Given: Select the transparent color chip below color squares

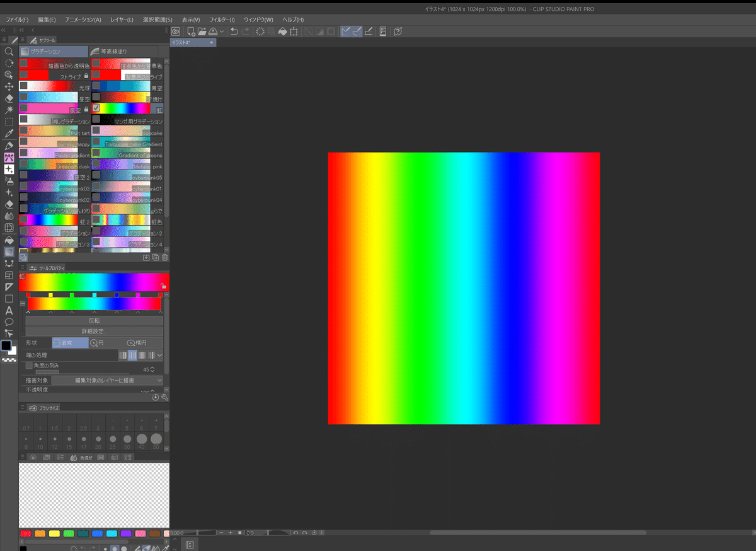Looking at the screenshot, I should (9, 360).
